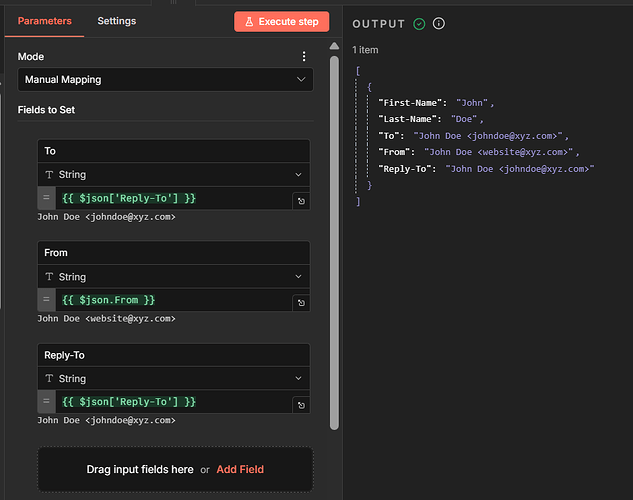Click the "First-Name" key in output JSON
Image resolution: width=633 pixels, height=500 pixels.
tap(412, 103)
